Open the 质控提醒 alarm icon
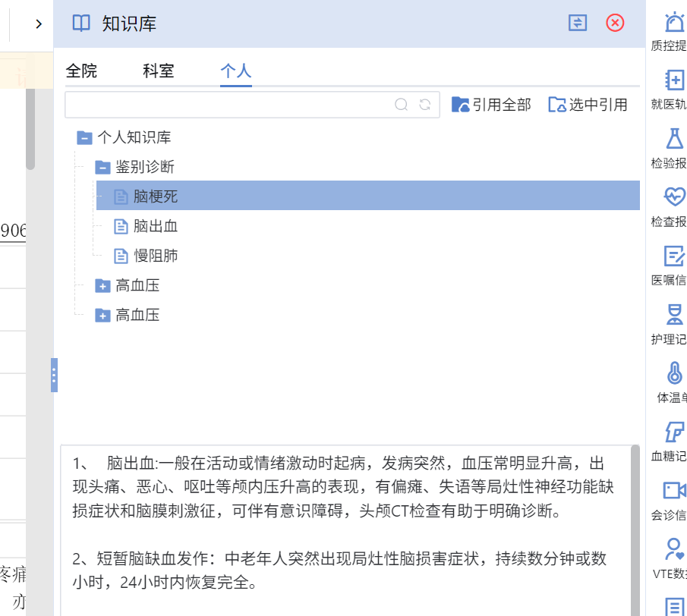The width and height of the screenshot is (687, 616). coord(673,24)
